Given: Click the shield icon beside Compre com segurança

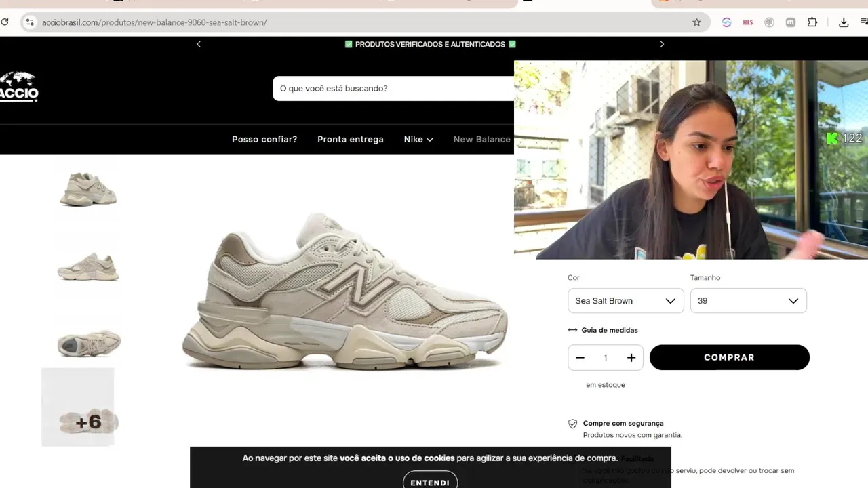Looking at the screenshot, I should [573, 424].
